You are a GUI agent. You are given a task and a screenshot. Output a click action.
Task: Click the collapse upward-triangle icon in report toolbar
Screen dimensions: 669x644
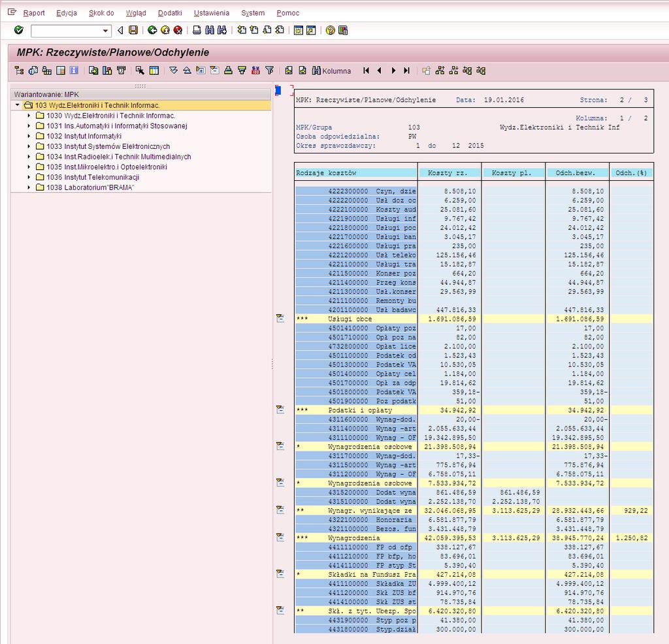pos(187,71)
